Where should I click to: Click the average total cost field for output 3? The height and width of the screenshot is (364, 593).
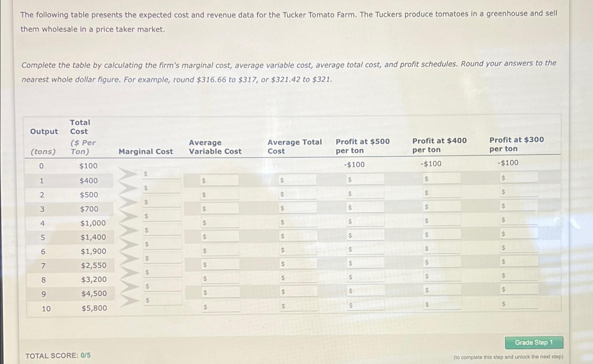[298, 209]
